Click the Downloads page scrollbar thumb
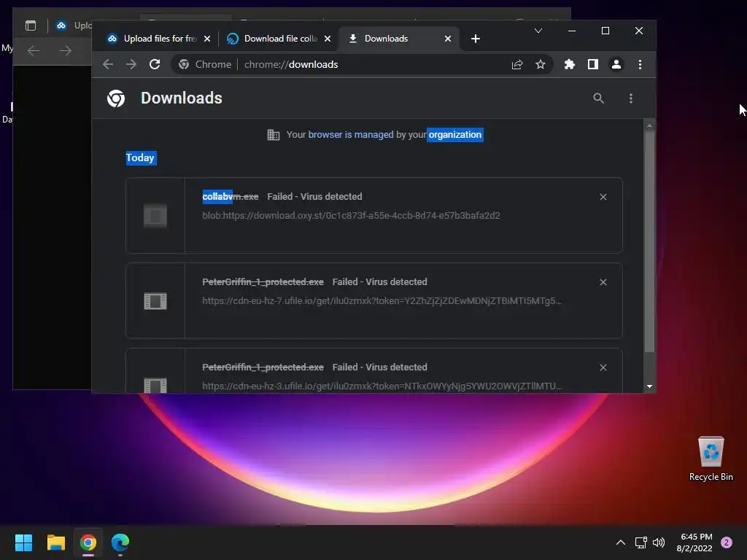 point(649,242)
